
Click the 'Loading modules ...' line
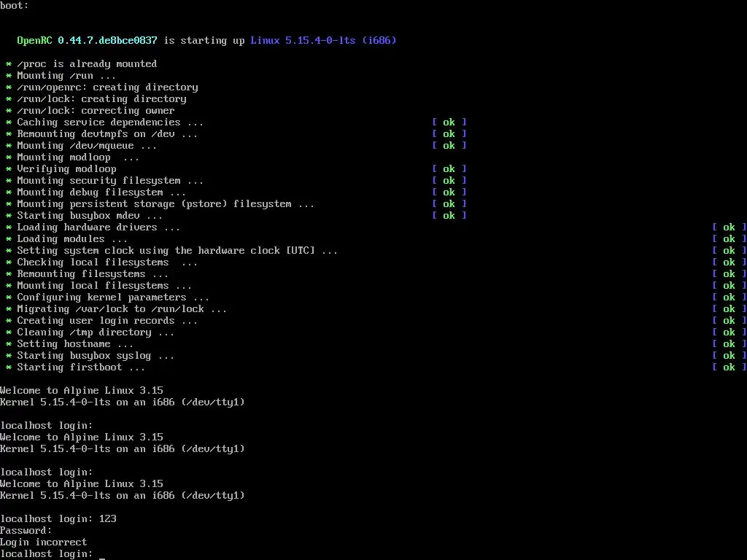72,239
